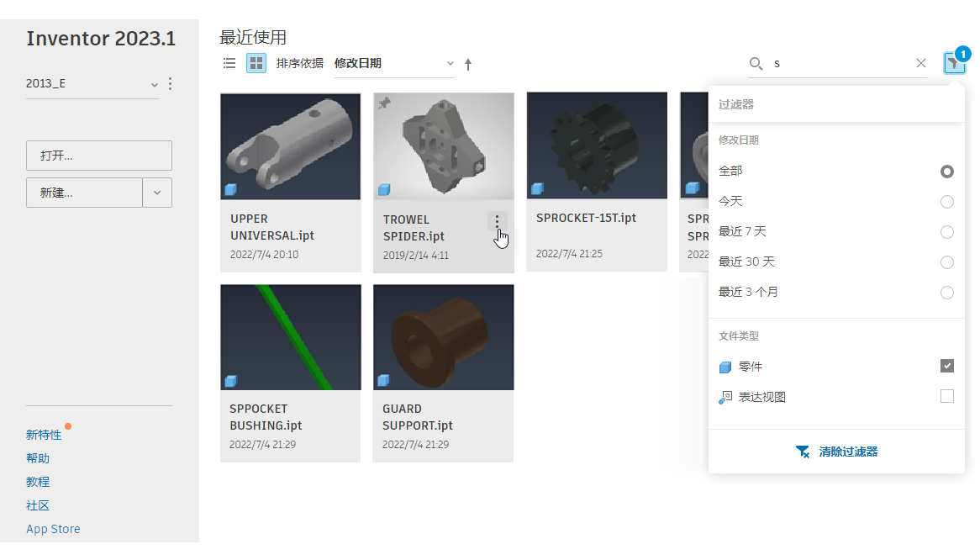Click the 打开... button
The width and height of the screenshot is (980, 560).
coord(98,156)
